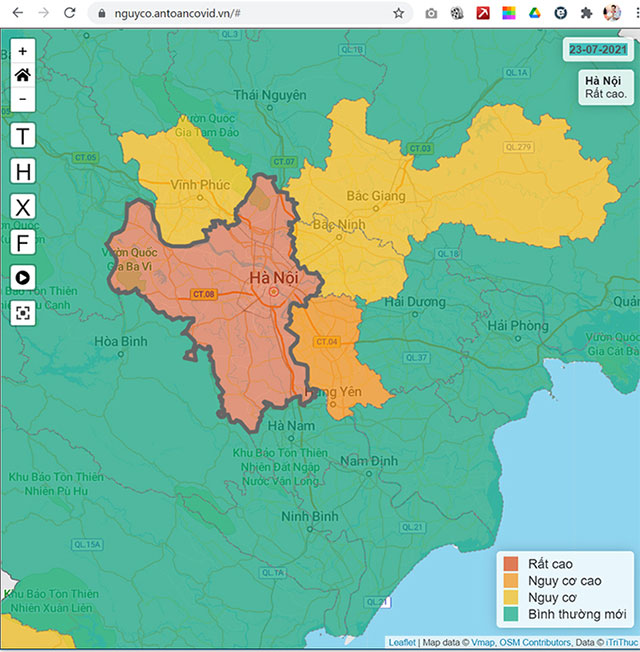Screen dimensions: 640x652
Task: Open the Leaflet attribution link
Action: pyautogui.click(x=402, y=642)
